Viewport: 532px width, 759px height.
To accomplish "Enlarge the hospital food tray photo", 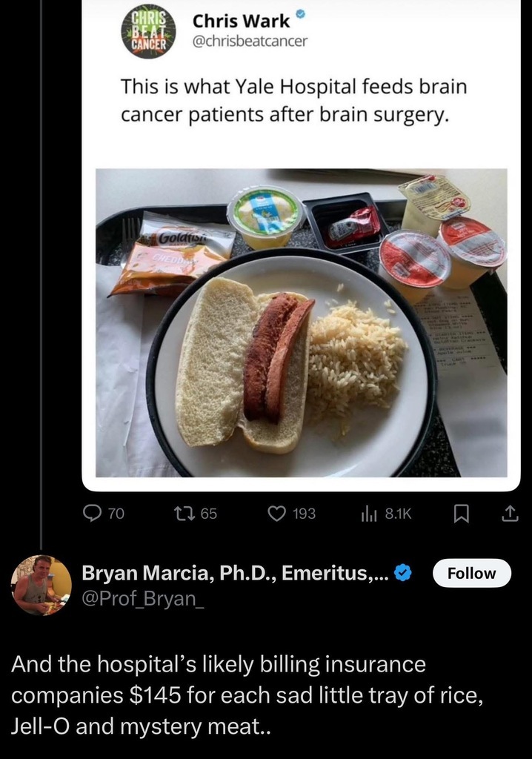I will pyautogui.click(x=302, y=322).
